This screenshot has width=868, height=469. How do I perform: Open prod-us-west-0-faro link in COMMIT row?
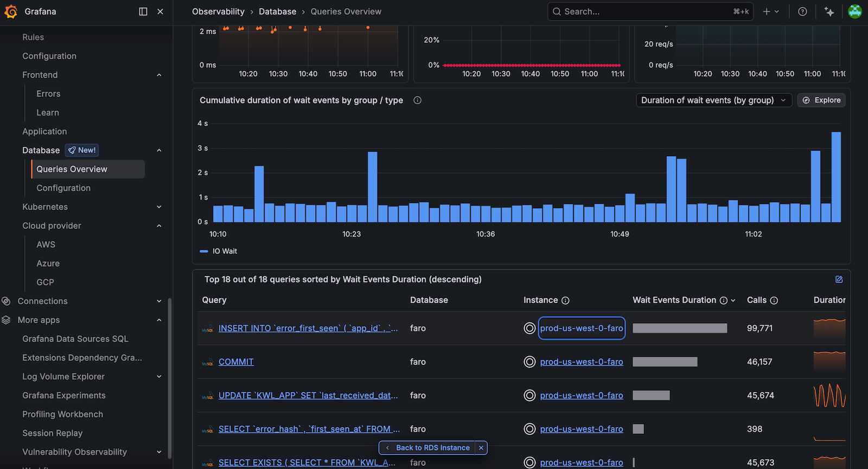pyautogui.click(x=582, y=362)
